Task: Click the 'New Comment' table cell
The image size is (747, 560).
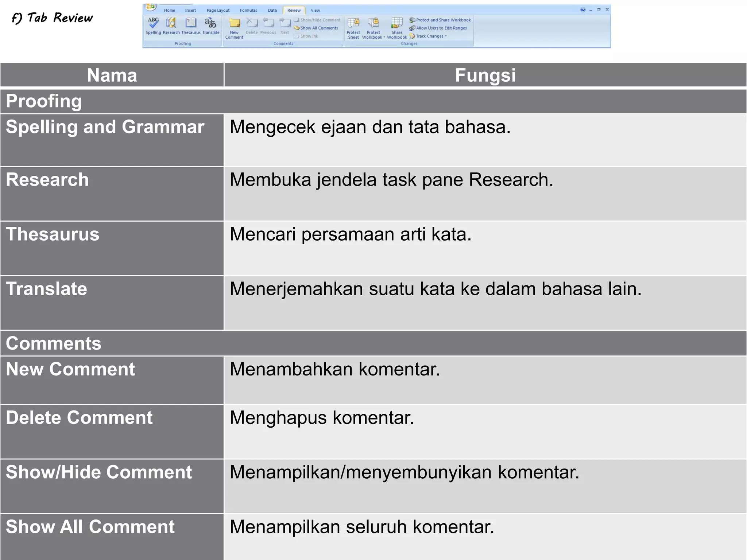Action: (x=112, y=380)
